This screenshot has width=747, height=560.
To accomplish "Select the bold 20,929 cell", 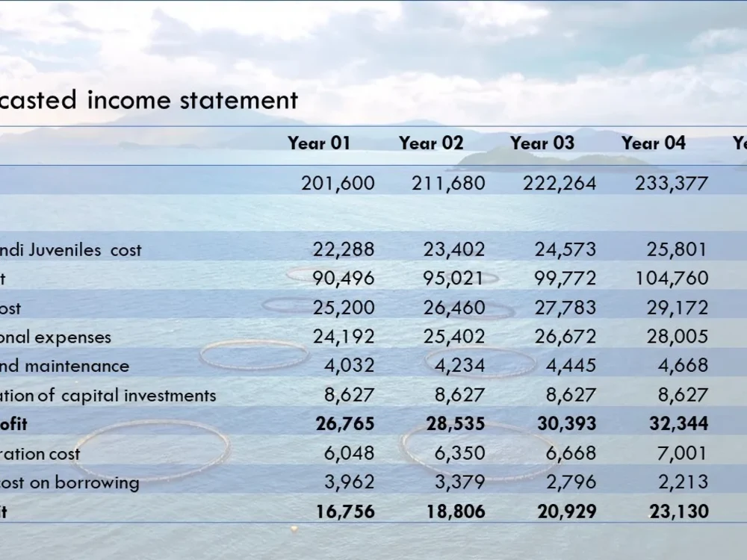I will [x=566, y=512].
